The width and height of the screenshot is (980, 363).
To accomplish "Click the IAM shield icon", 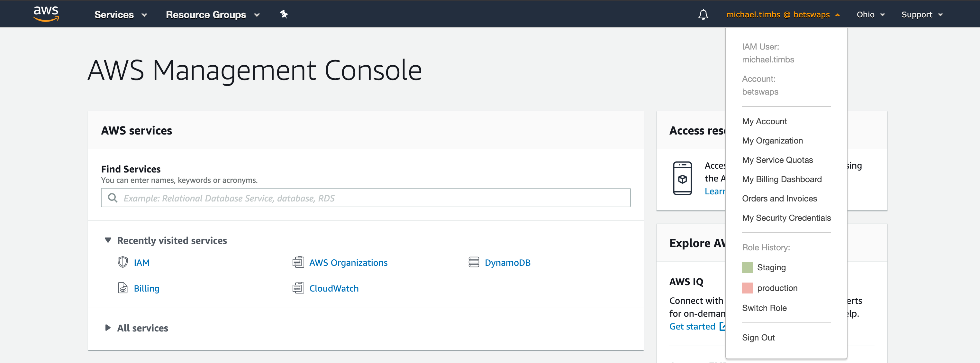I will coord(122,262).
